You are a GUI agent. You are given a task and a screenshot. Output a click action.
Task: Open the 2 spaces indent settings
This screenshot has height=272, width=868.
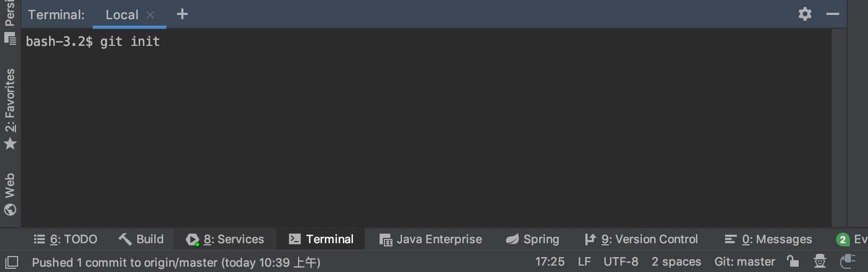pos(676,262)
